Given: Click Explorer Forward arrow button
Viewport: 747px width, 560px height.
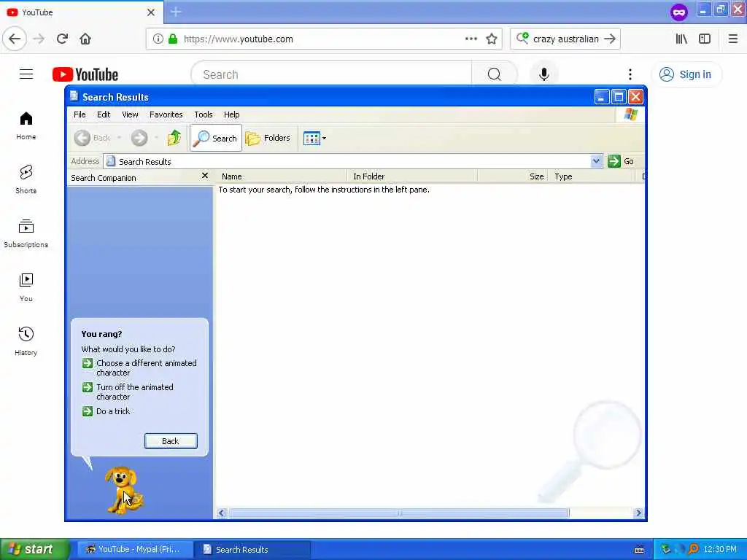Looking at the screenshot, I should click(x=139, y=138).
